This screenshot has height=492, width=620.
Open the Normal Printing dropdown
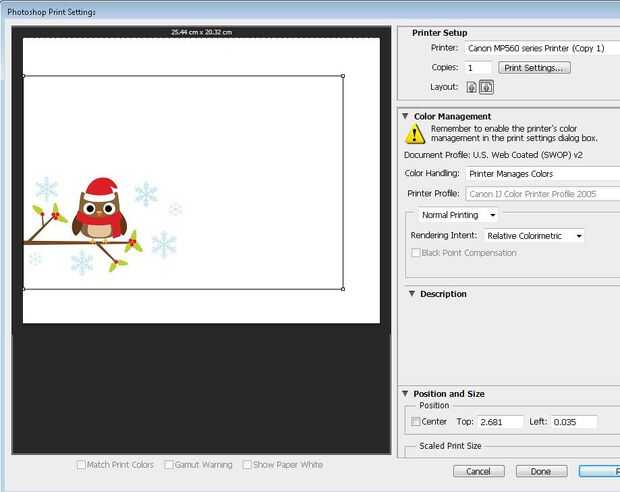pos(458,215)
